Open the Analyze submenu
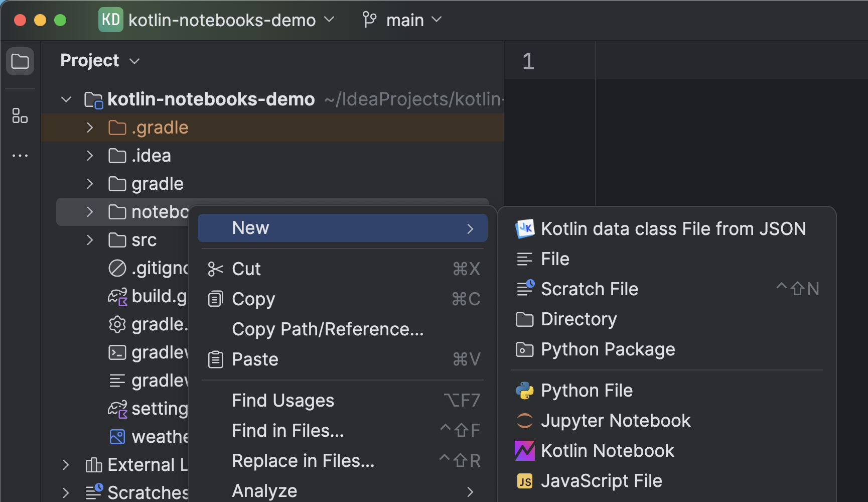The width and height of the screenshot is (868, 502). pos(343,491)
